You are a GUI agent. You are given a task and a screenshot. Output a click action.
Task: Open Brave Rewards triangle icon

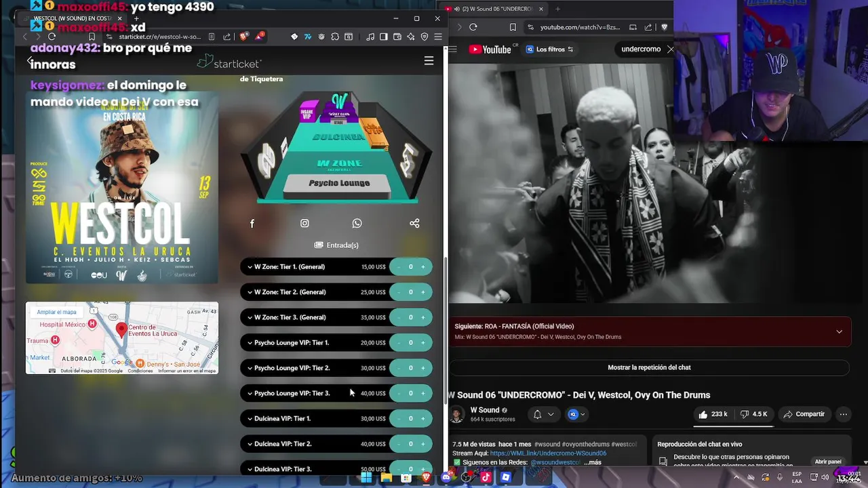tap(260, 37)
